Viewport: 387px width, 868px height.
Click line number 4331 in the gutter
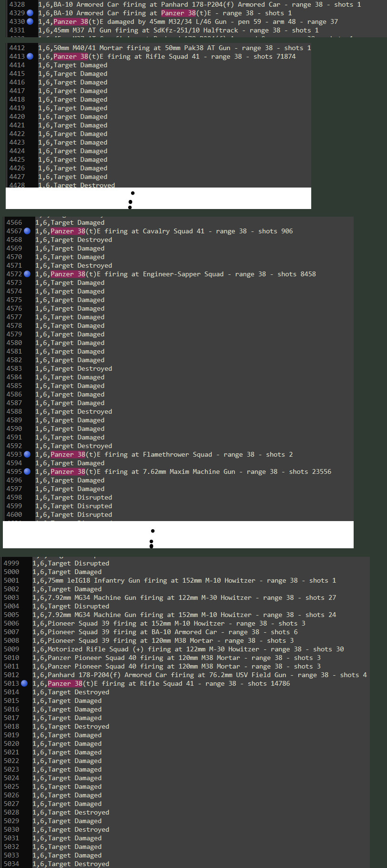17,30
